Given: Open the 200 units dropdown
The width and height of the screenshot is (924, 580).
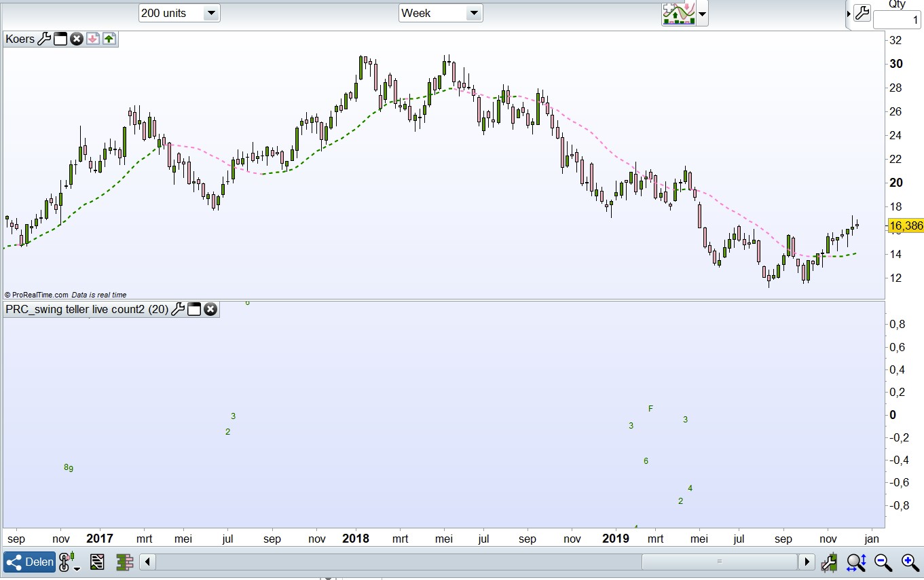Looking at the screenshot, I should tap(179, 13).
